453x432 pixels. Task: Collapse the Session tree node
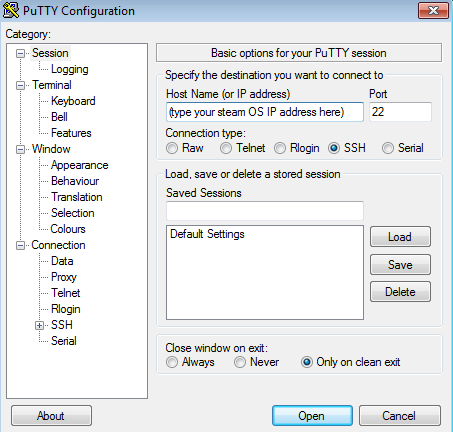pos(21,53)
